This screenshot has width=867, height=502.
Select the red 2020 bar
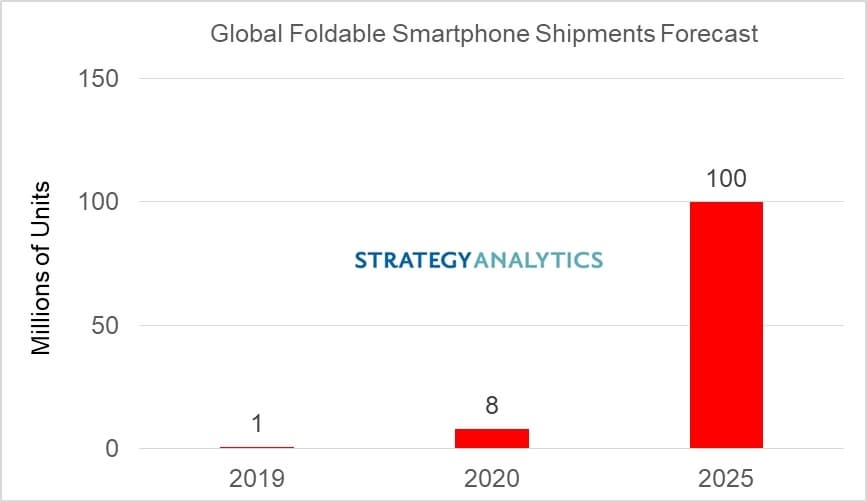492,438
